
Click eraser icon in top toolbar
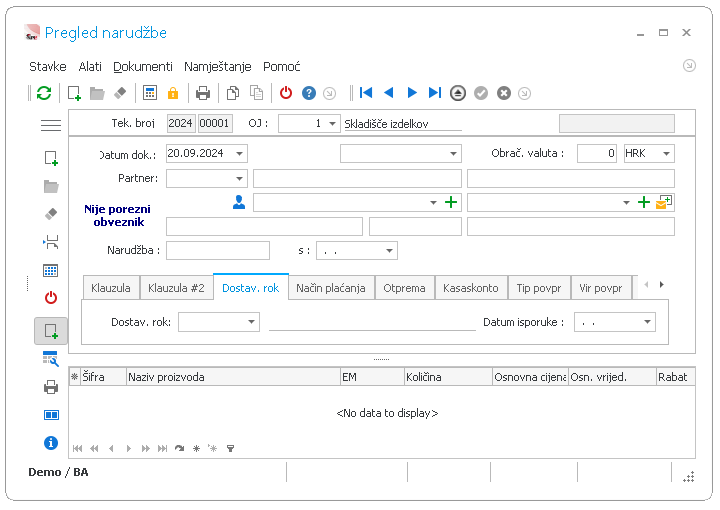pos(120,93)
